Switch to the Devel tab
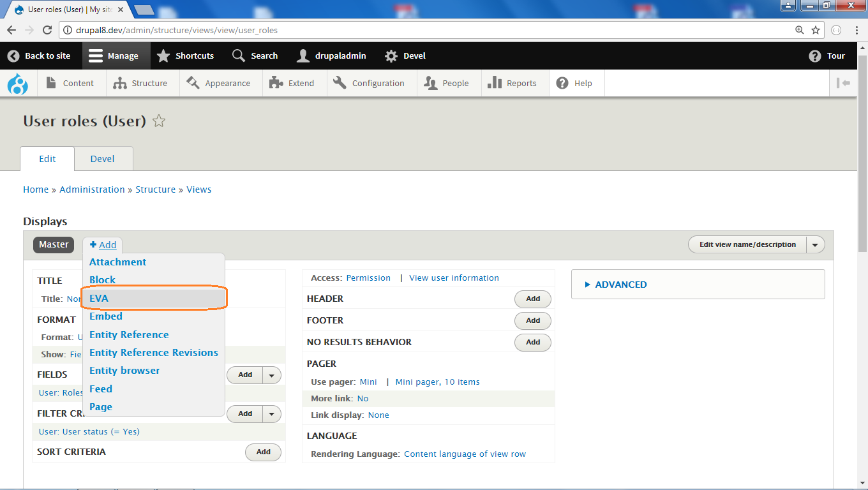The image size is (868, 490). point(103,159)
